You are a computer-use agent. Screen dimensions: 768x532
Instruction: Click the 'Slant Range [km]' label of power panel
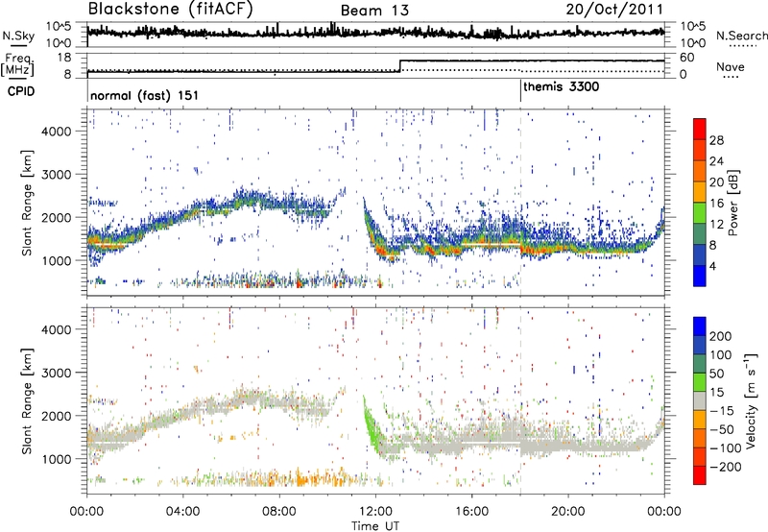28,203
